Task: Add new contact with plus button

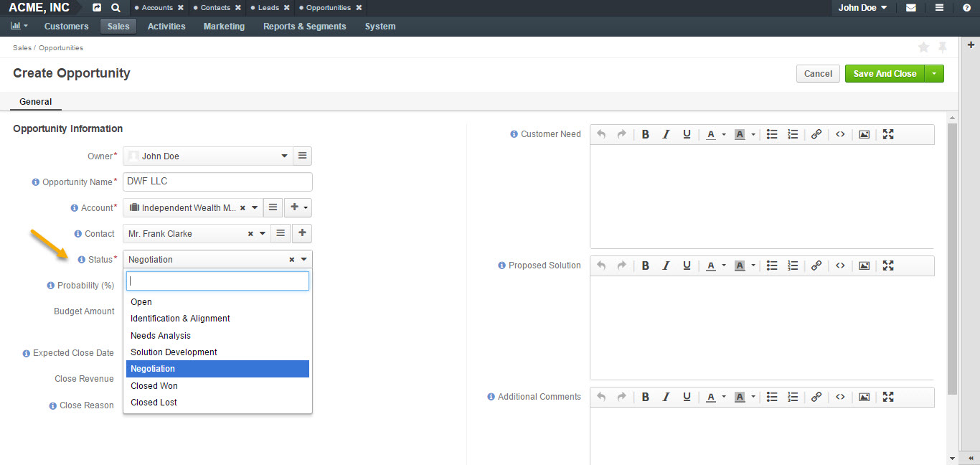Action: 302,233
